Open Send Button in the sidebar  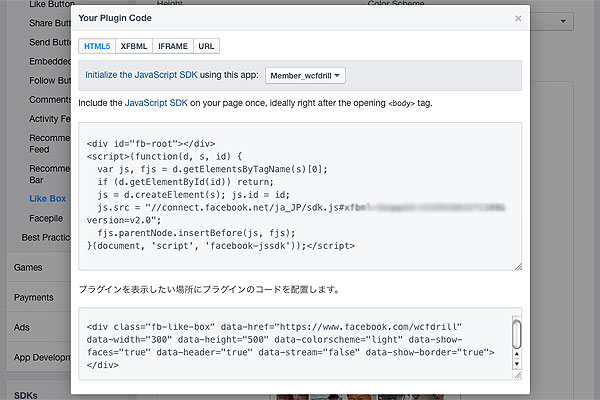pos(50,42)
